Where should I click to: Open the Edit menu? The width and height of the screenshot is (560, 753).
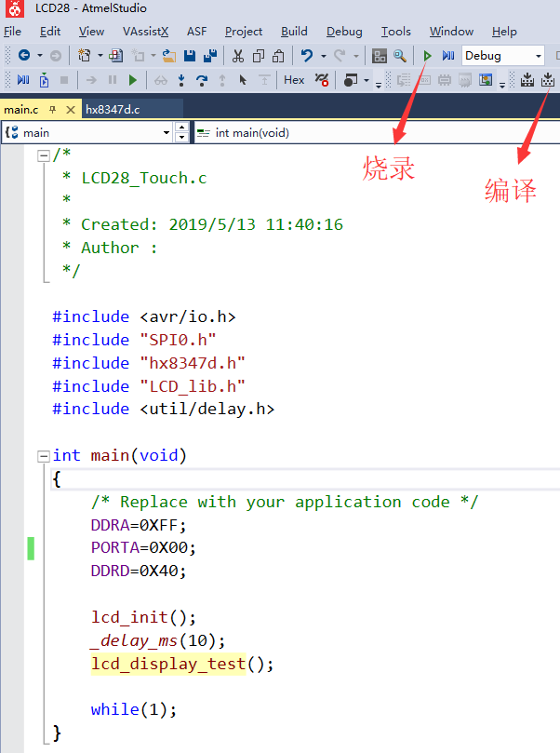click(x=50, y=32)
